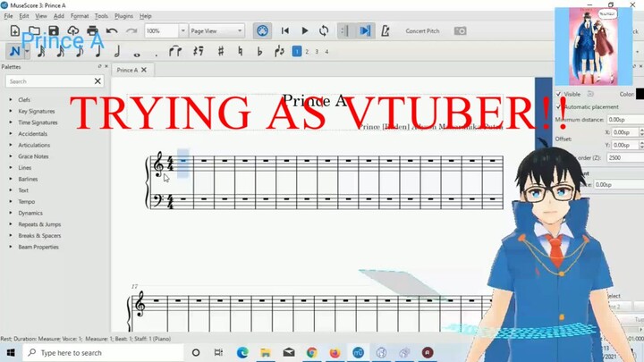Toggle MIDI input button
The width and height of the screenshot is (644, 362).
(262, 30)
